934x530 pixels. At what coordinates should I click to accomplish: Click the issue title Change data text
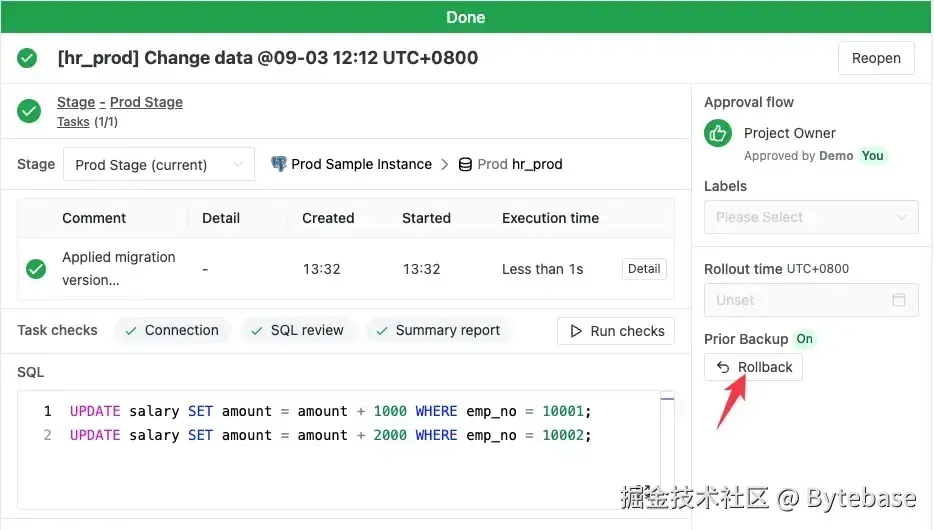pos(267,58)
